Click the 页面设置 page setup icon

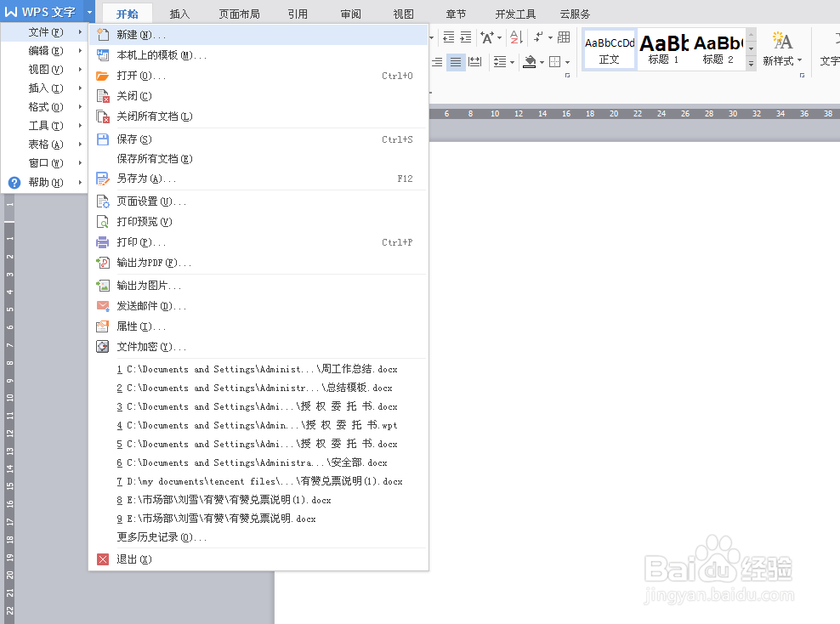[102, 201]
